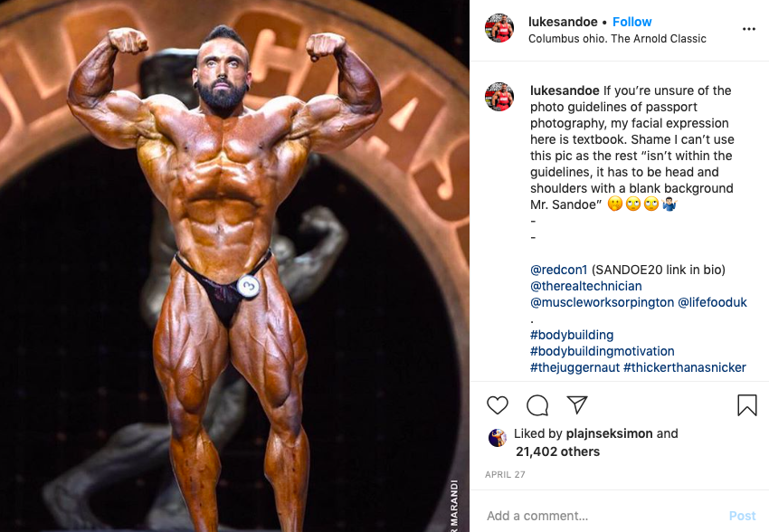769x532 pixels.
Task: Like the post with heart icon
Action: click(x=498, y=405)
